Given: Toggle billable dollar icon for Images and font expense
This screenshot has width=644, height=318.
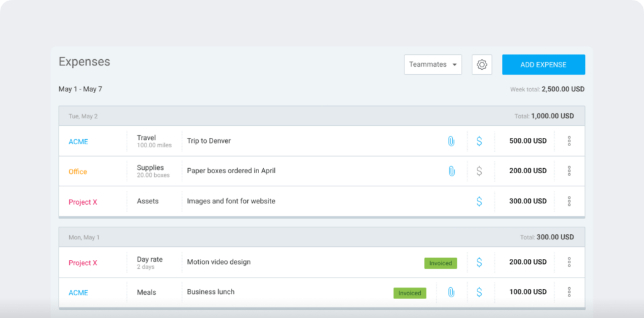Looking at the screenshot, I should pos(479,201).
